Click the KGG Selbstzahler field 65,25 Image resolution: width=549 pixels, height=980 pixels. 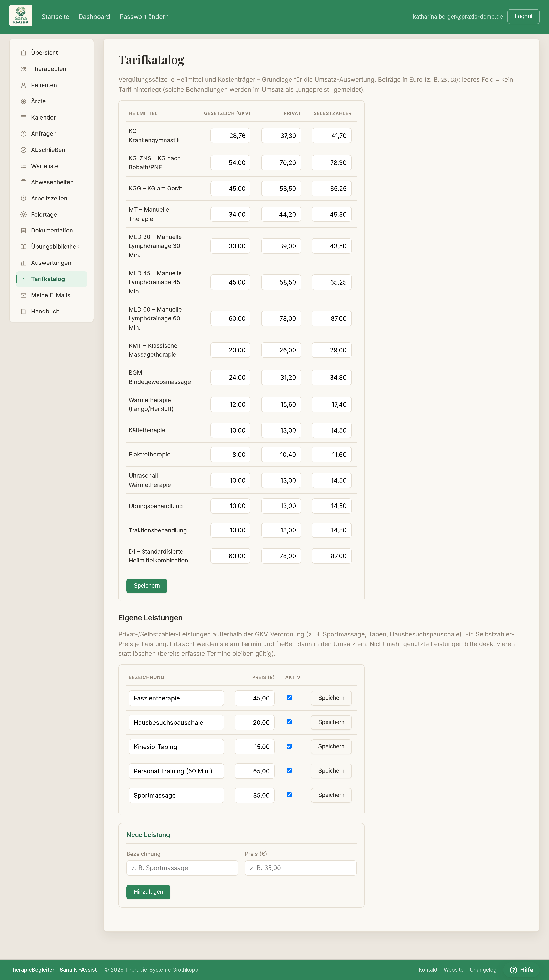tap(332, 189)
